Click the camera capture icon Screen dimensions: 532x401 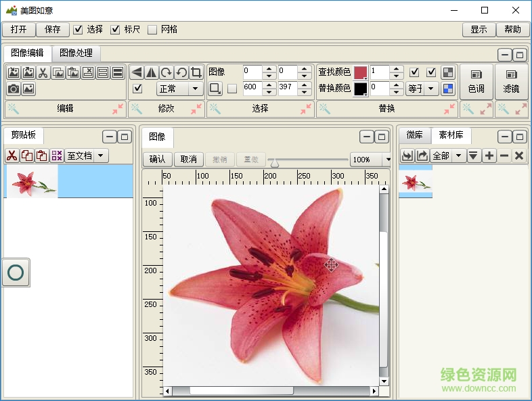click(x=13, y=89)
